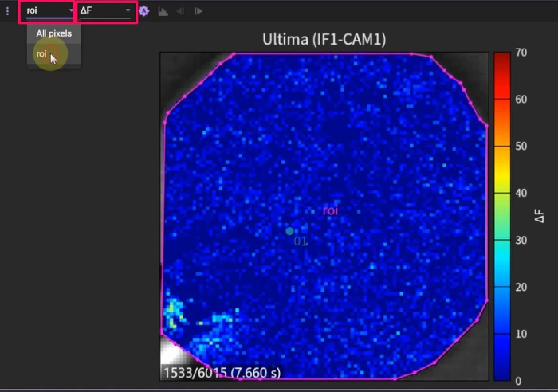Open the ΔF measurement dropdown
The height and width of the screenshot is (392, 558).
[105, 10]
